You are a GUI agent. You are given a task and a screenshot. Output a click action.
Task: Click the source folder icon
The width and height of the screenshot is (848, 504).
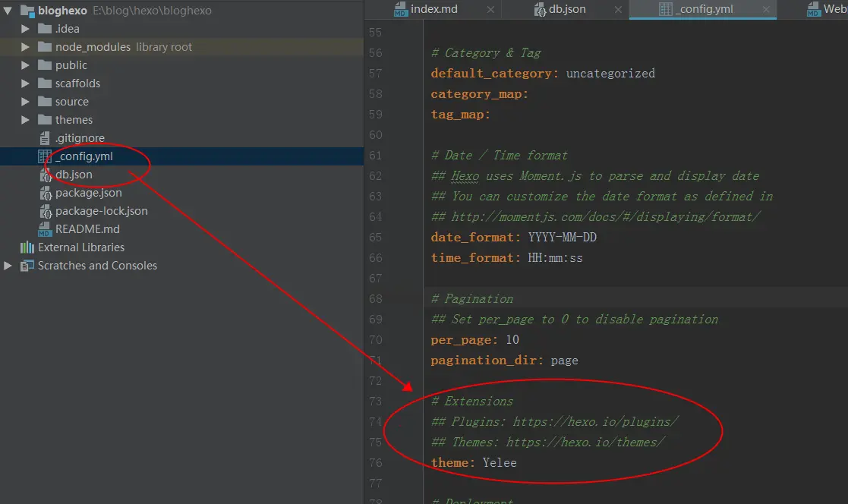[x=45, y=102]
